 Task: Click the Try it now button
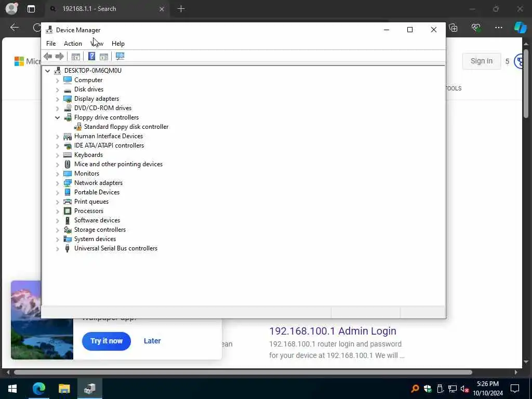tap(106, 341)
